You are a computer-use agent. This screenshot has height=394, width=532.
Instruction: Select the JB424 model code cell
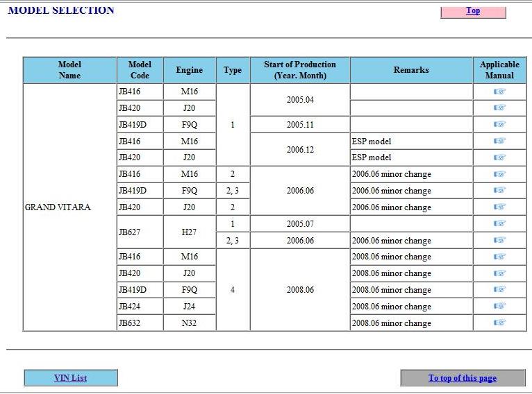point(140,307)
